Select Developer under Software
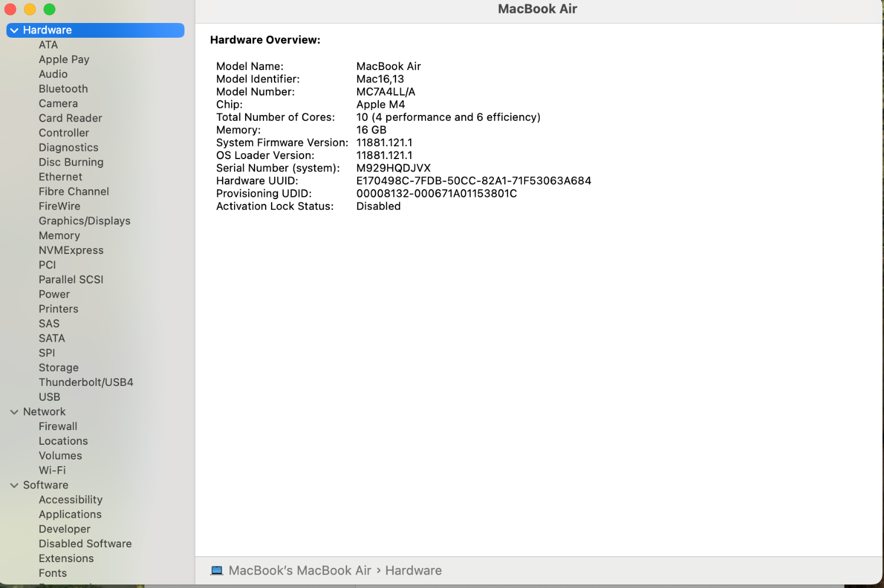The height and width of the screenshot is (588, 884). 64,529
